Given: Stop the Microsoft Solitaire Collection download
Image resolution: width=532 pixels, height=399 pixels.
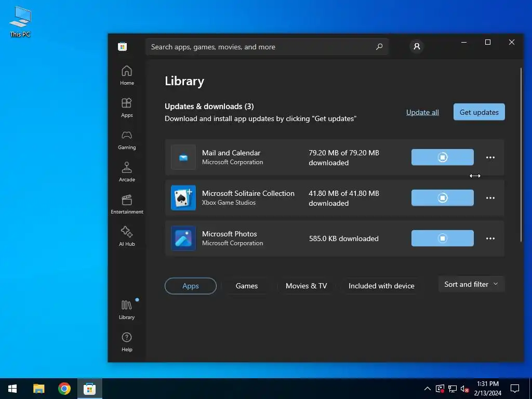Looking at the screenshot, I should click(x=443, y=198).
